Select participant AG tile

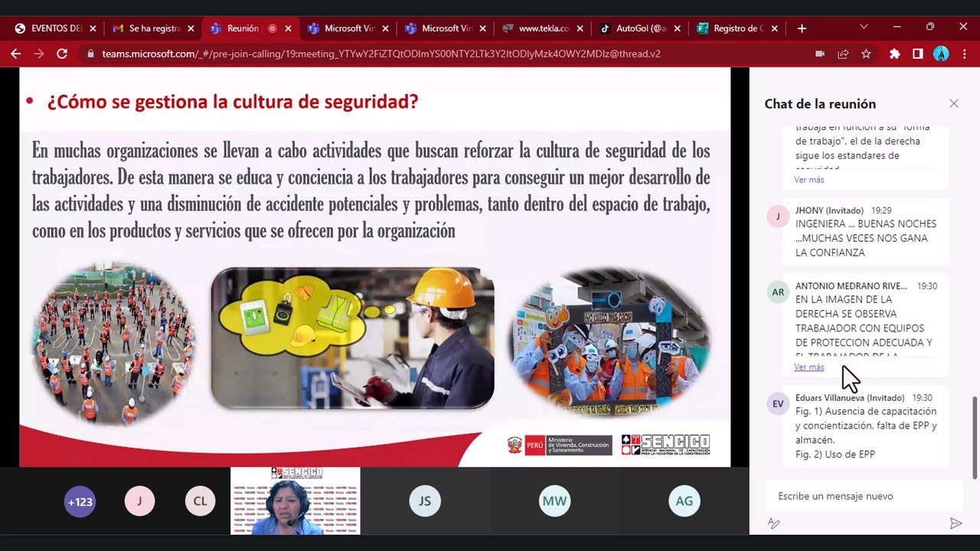tap(684, 501)
